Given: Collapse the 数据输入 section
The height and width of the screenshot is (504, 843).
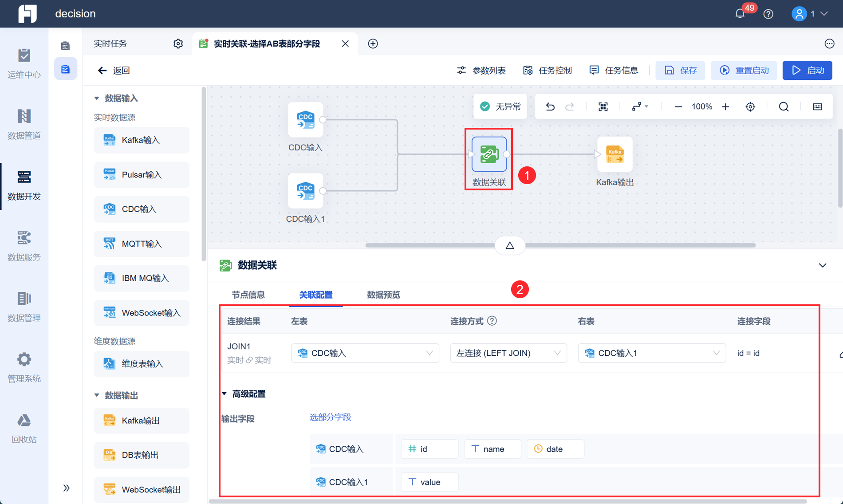Looking at the screenshot, I should [96, 98].
